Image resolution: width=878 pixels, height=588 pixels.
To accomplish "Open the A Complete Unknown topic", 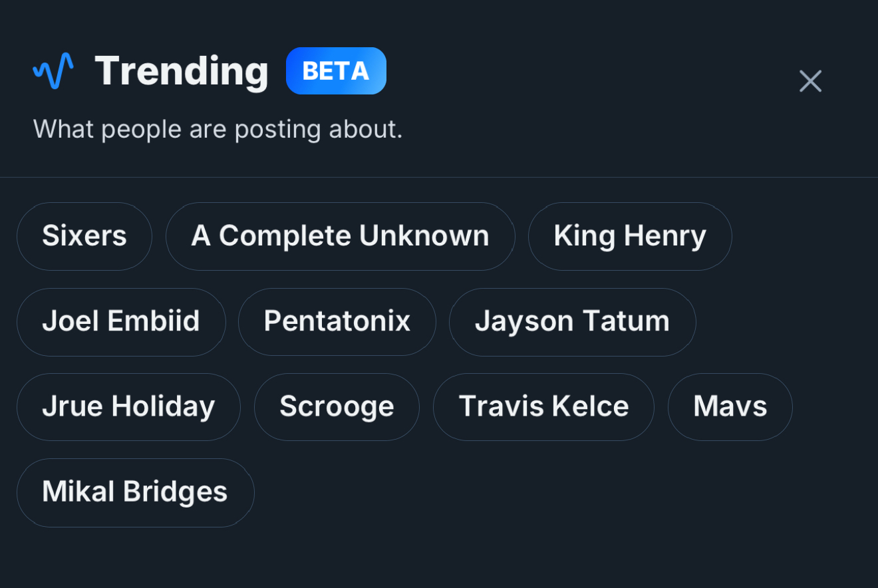I will pyautogui.click(x=340, y=236).
